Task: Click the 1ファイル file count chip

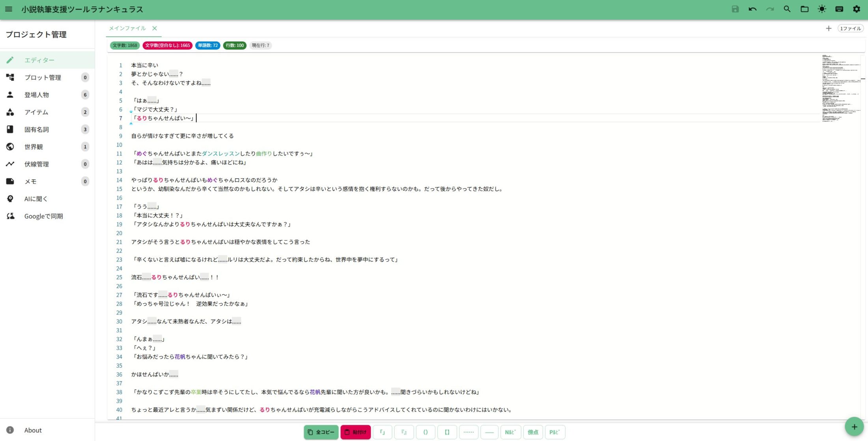Action: point(850,28)
